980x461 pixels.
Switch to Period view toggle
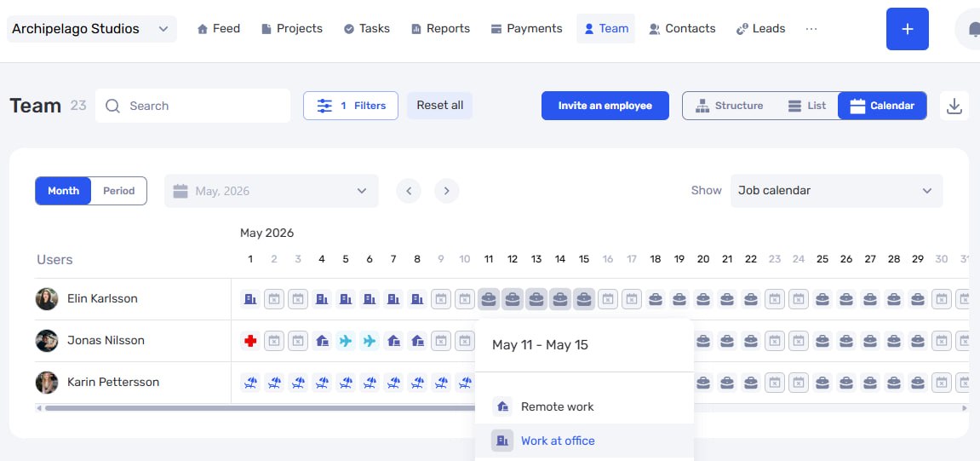(x=118, y=191)
